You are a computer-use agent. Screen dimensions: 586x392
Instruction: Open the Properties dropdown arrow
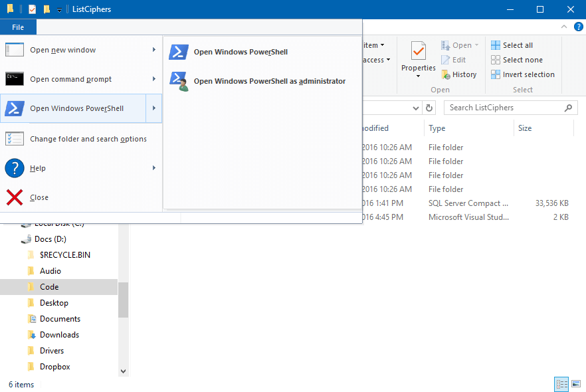tap(418, 76)
